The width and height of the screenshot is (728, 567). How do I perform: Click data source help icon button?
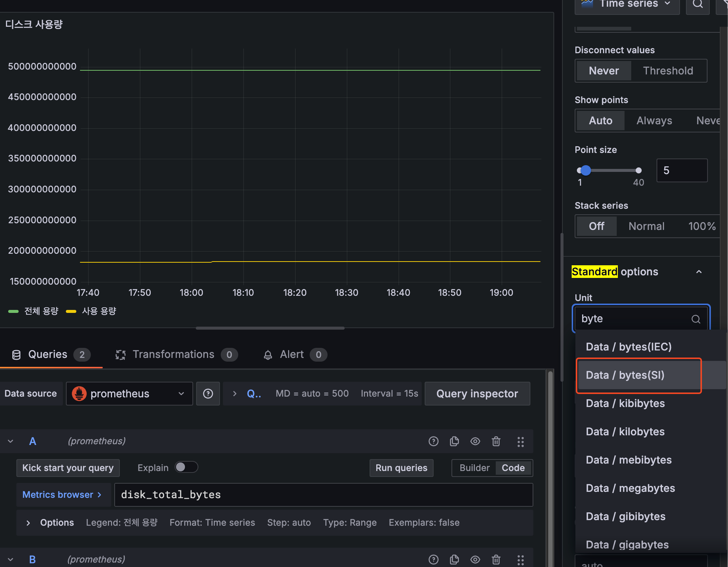click(x=208, y=394)
